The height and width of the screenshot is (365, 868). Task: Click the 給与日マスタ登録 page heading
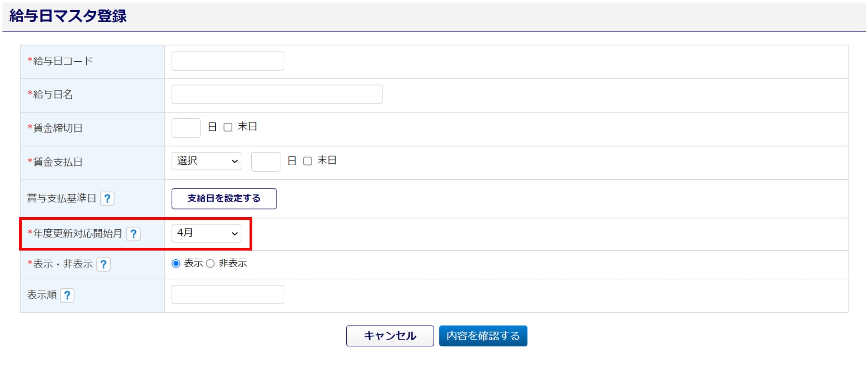(68, 16)
